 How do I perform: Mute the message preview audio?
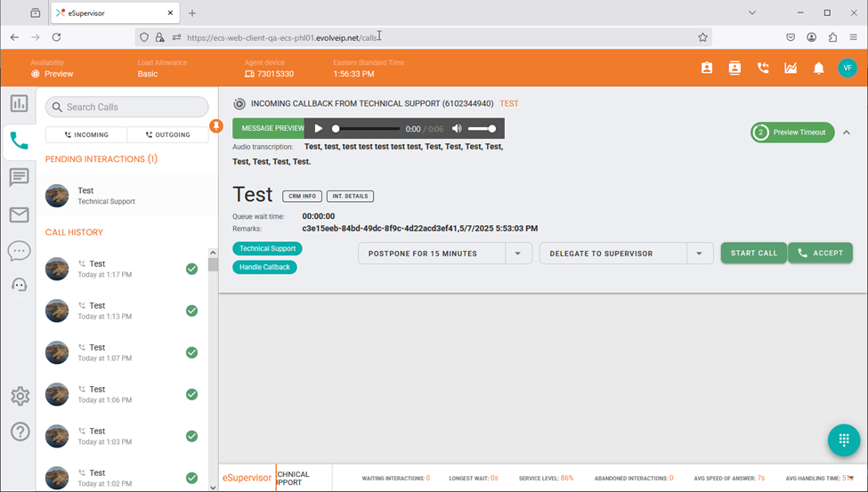tap(457, 129)
